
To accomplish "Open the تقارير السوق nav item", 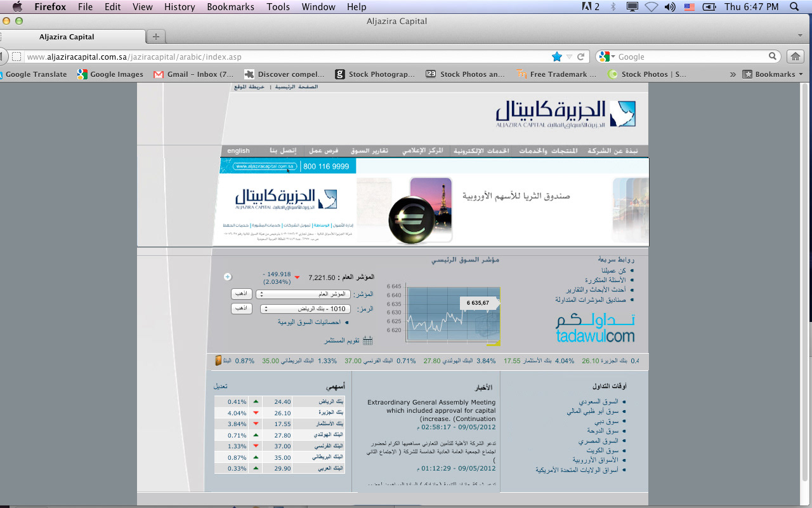I will (x=370, y=151).
